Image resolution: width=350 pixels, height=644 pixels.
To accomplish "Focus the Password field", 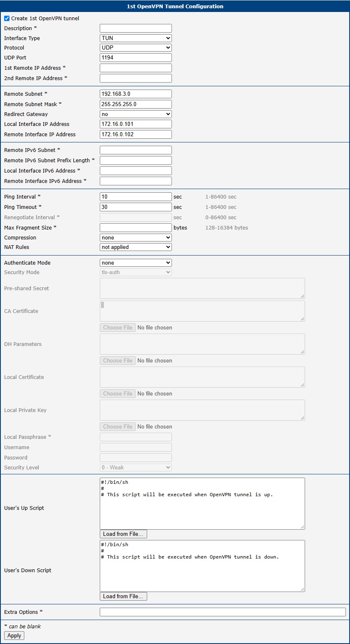I will click(x=136, y=457).
